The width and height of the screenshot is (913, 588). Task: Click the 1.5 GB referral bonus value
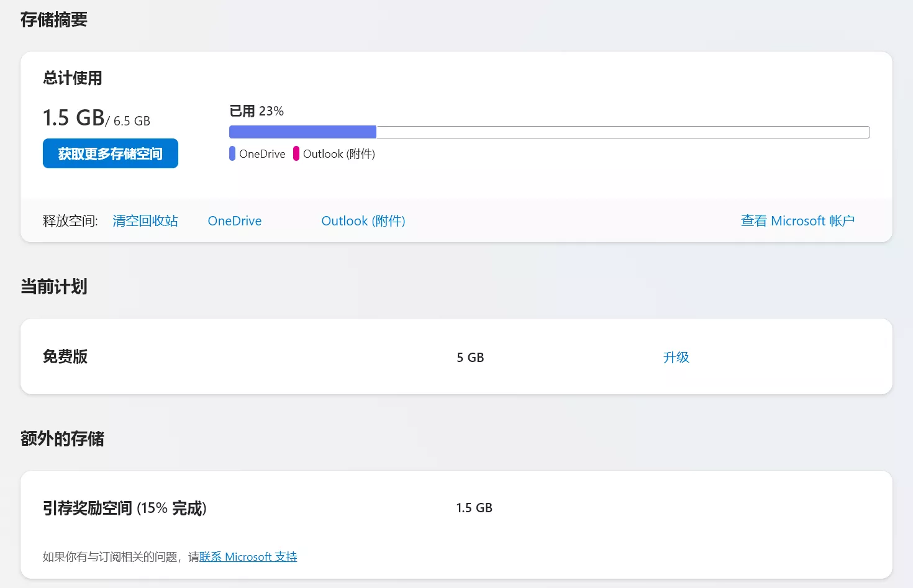(x=475, y=508)
